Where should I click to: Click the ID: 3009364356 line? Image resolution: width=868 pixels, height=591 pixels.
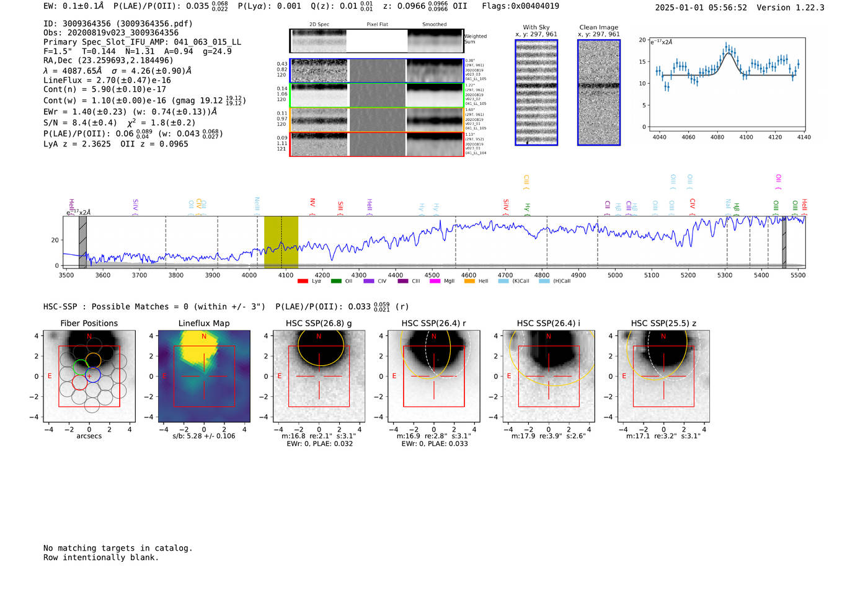point(118,24)
